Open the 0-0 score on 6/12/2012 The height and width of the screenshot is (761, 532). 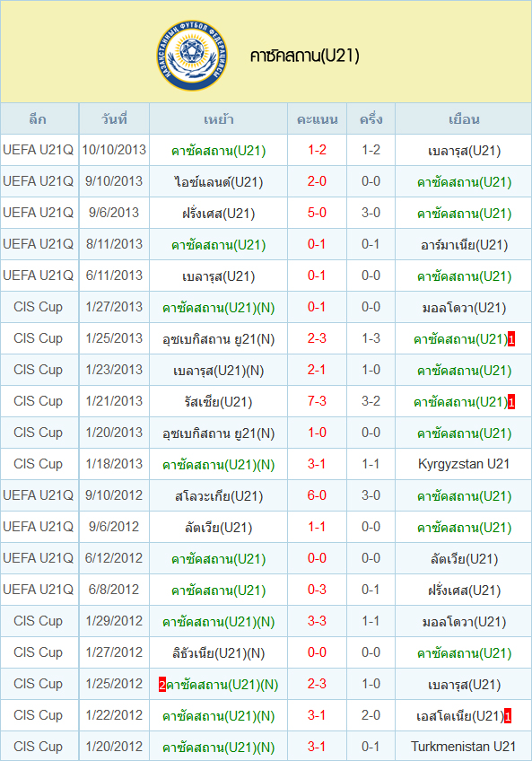coord(317,558)
